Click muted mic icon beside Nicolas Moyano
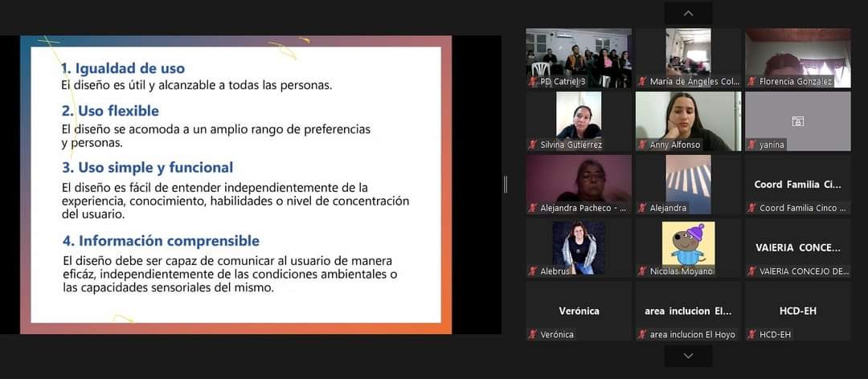Screen dimensions: 868x379 tap(642, 271)
